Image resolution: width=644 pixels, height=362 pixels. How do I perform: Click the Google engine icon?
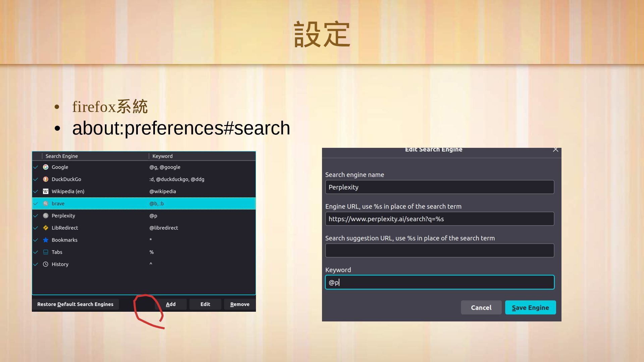tap(46, 167)
